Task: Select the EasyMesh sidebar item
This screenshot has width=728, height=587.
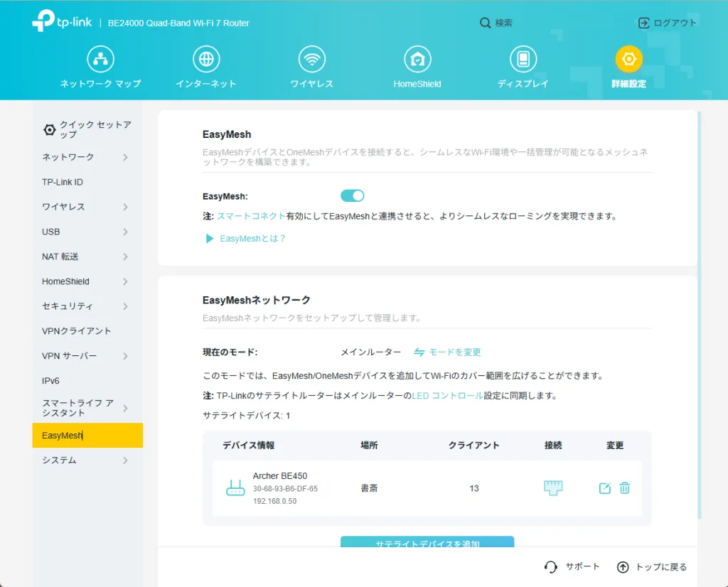Action: (x=87, y=435)
